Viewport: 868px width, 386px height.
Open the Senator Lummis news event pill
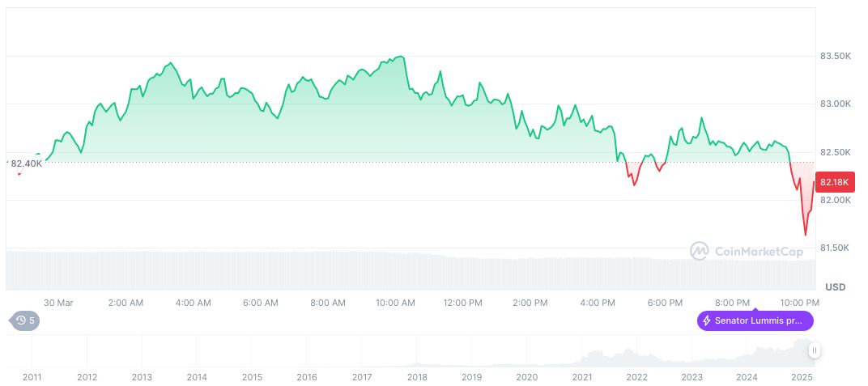pyautogui.click(x=755, y=320)
